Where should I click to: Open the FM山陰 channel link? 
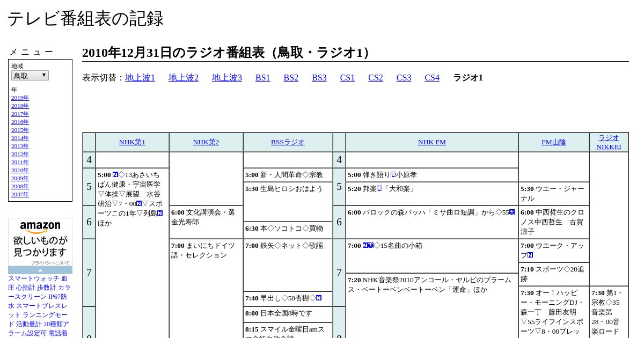(x=553, y=142)
